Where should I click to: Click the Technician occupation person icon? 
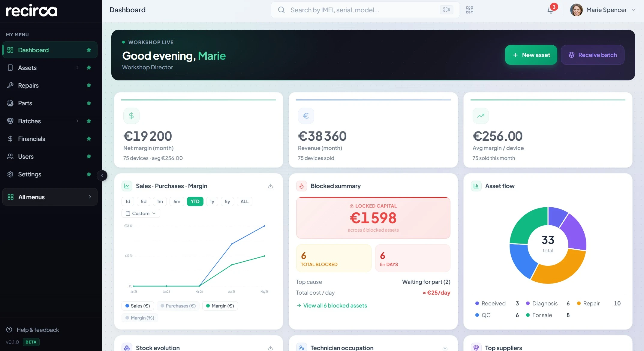pyautogui.click(x=302, y=347)
